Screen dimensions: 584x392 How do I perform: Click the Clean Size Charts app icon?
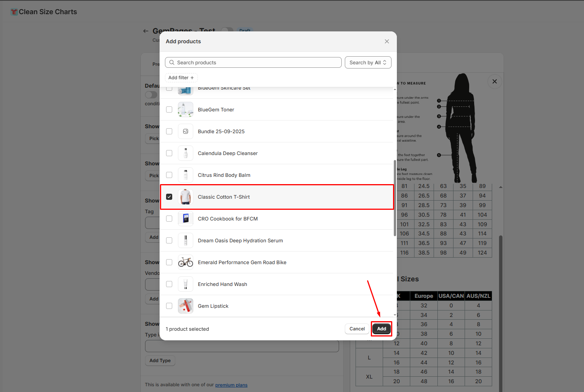point(14,12)
